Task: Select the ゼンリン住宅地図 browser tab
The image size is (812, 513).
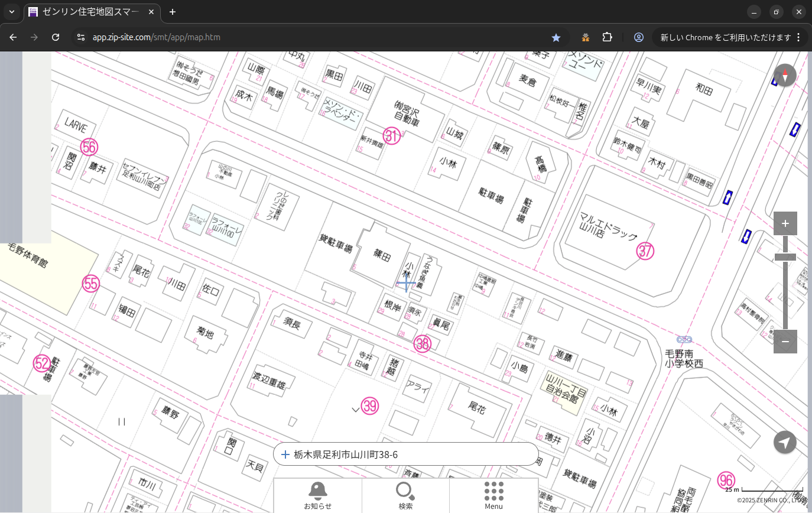Action: [x=92, y=12]
